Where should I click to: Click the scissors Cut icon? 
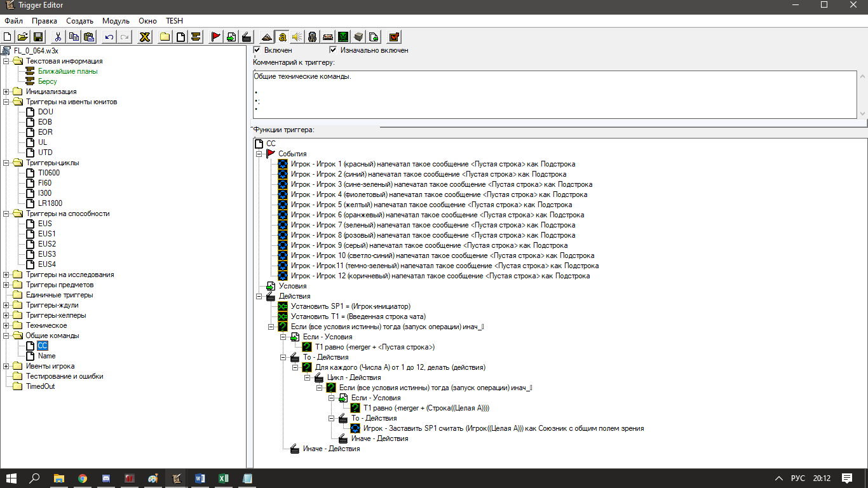click(x=58, y=37)
